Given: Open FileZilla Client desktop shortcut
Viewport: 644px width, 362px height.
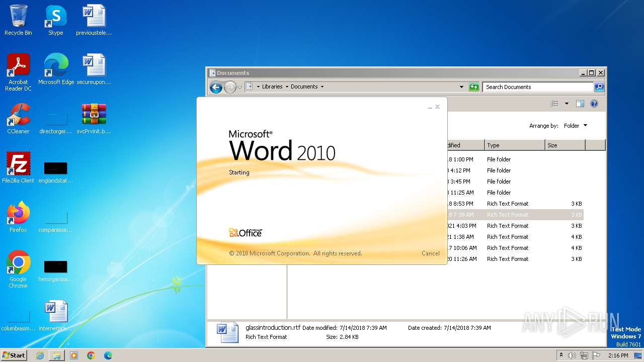Looking at the screenshot, I should click(18, 167).
